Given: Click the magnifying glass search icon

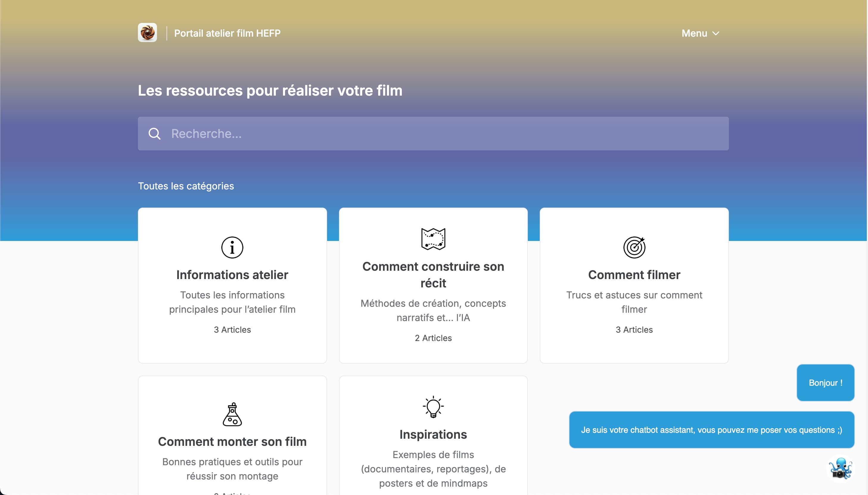Looking at the screenshot, I should point(154,134).
